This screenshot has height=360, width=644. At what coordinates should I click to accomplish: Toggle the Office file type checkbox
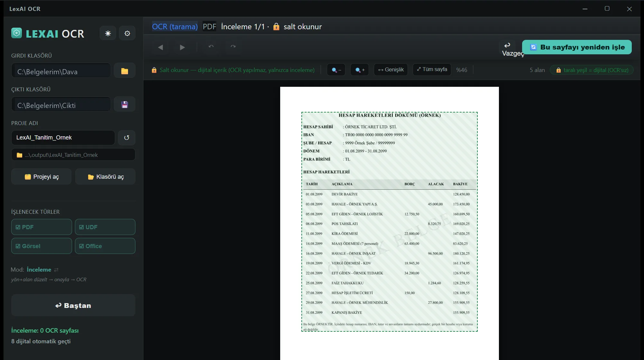(x=105, y=246)
